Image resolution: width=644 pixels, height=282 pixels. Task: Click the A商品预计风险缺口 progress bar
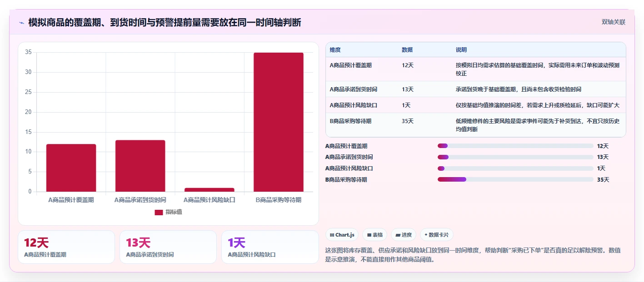[515, 168]
